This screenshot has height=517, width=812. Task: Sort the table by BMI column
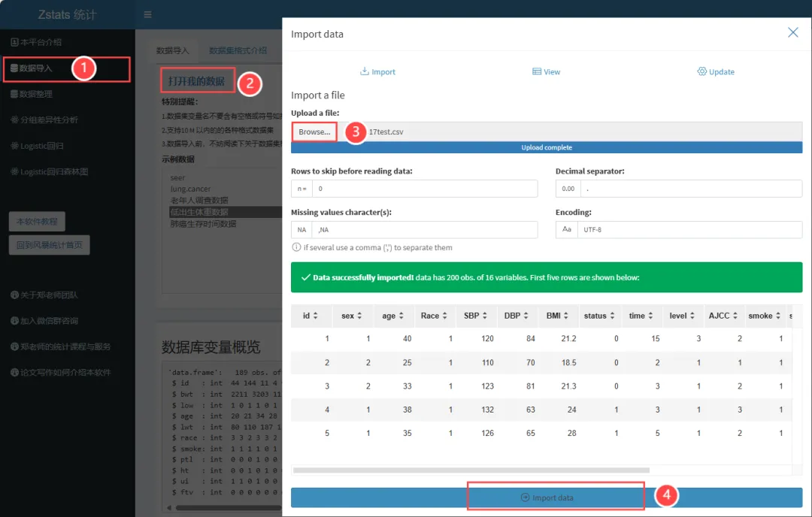click(x=557, y=316)
